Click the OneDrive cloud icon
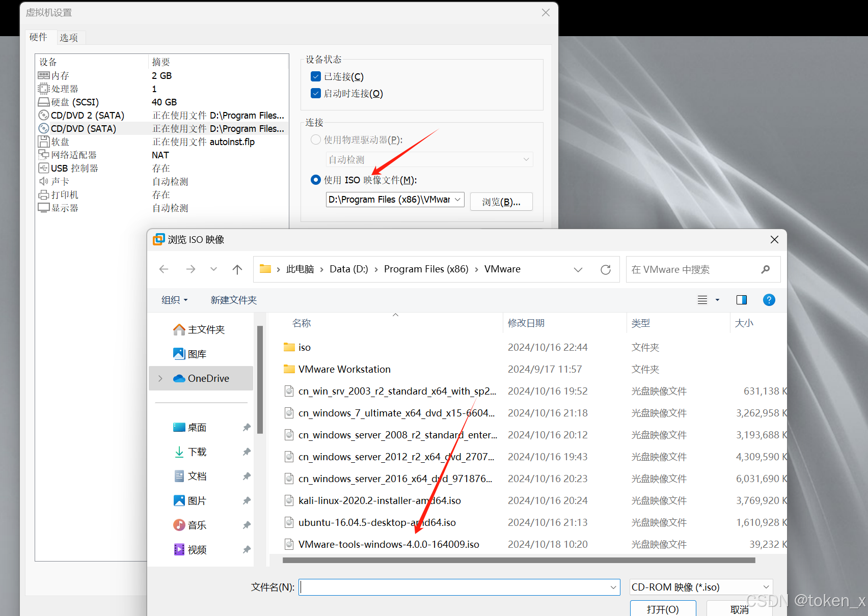Viewport: 868px width, 616px height. (x=179, y=378)
